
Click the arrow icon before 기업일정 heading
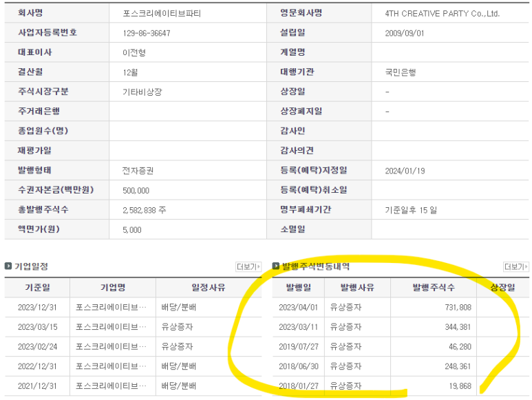(x=8, y=266)
